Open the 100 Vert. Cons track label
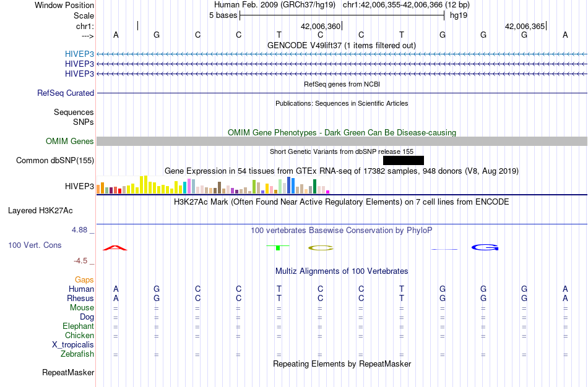Viewport: 588px width, 387px height. 35,245
